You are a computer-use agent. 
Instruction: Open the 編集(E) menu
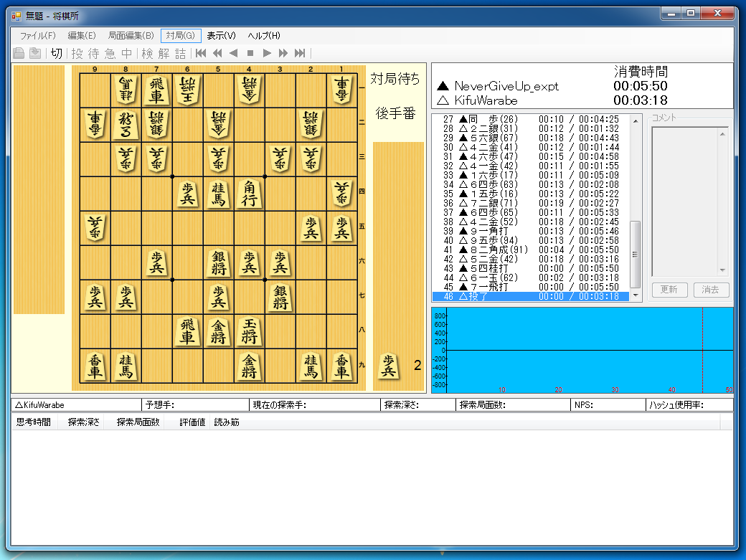coord(81,36)
